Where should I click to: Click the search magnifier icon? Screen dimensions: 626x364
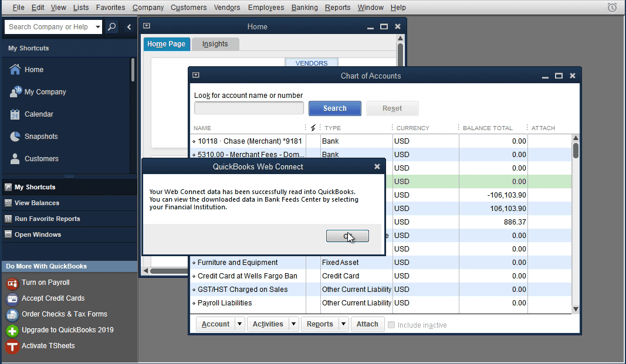[x=112, y=27]
